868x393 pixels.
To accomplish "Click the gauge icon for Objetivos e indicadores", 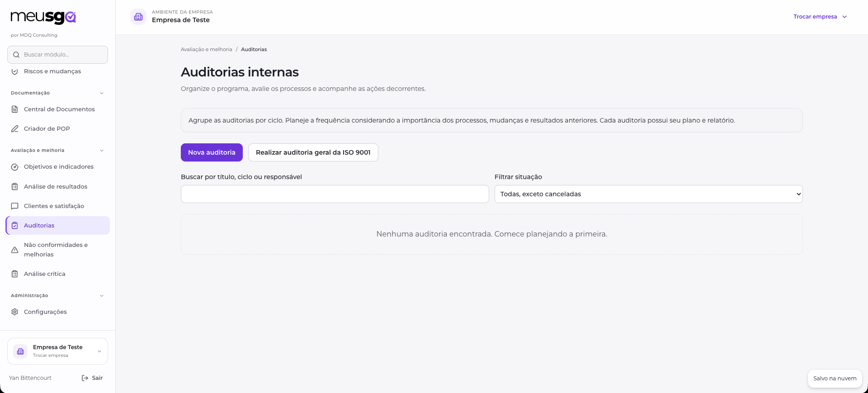I will tap(15, 167).
